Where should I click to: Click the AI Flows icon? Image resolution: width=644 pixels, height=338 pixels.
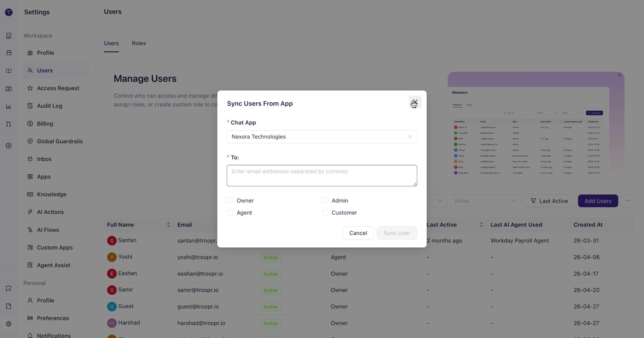coord(30,230)
